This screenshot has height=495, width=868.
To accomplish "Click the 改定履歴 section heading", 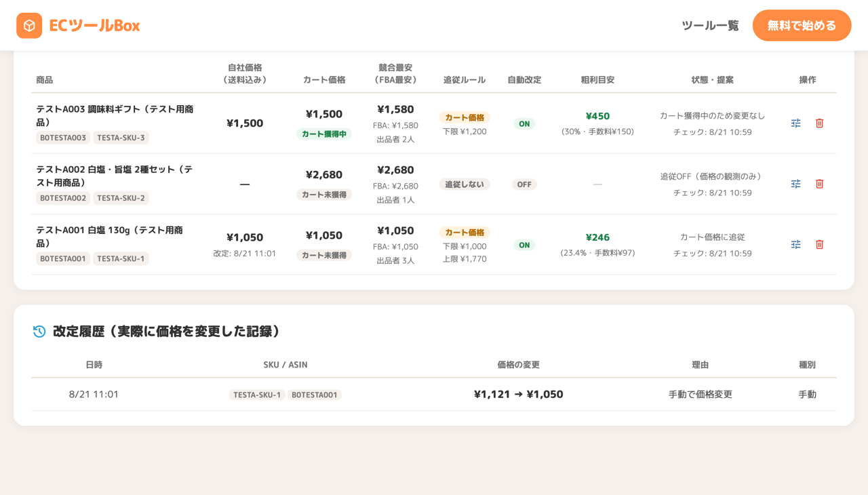I will pyautogui.click(x=166, y=332).
